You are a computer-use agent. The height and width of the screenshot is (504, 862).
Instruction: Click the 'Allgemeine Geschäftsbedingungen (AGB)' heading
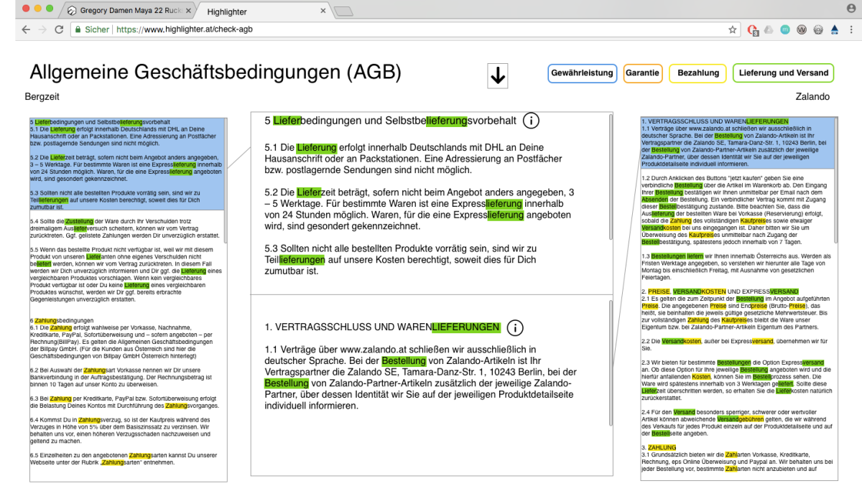click(x=215, y=73)
